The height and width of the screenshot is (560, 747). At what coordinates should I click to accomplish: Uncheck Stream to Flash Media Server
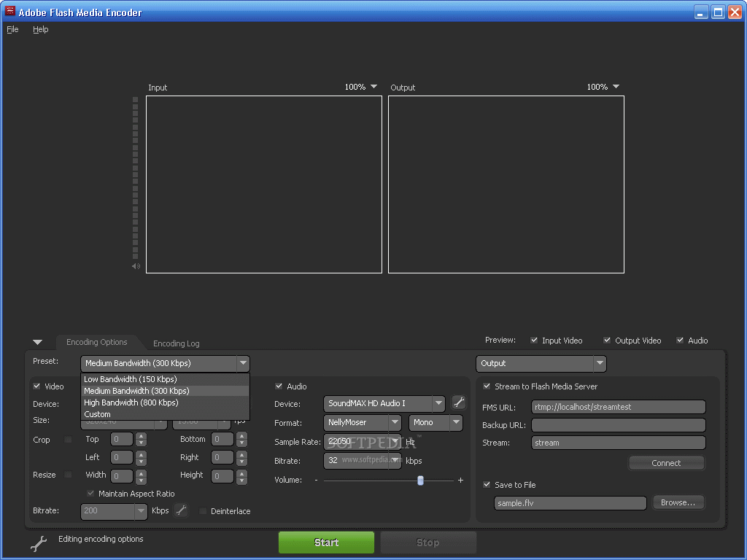pyautogui.click(x=487, y=386)
